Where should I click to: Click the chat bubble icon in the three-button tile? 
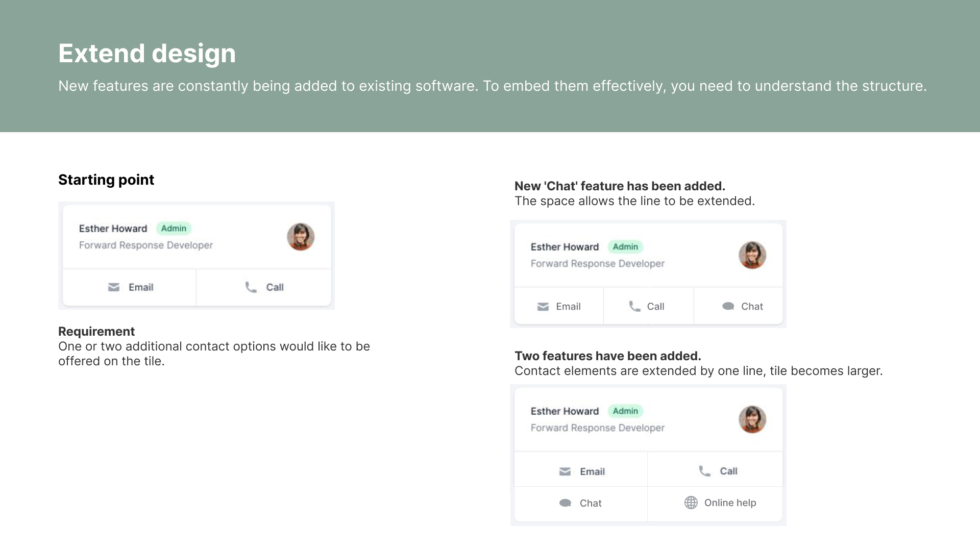coord(728,306)
